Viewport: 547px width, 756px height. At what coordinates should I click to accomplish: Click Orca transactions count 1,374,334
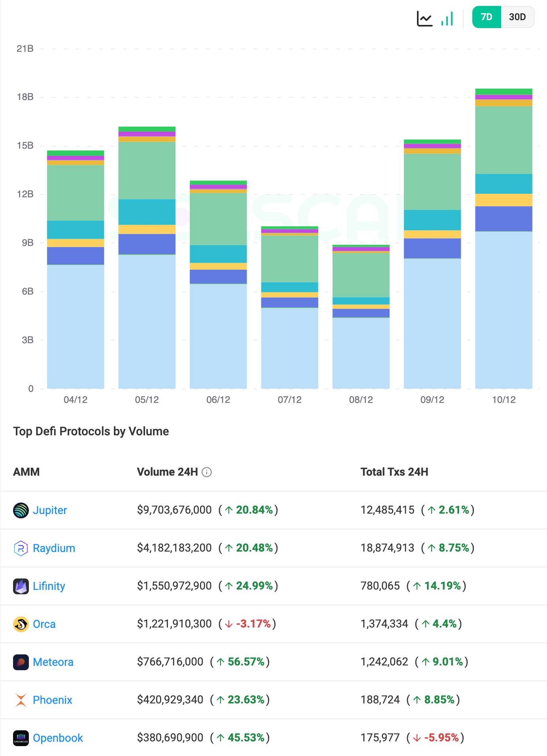tap(384, 624)
